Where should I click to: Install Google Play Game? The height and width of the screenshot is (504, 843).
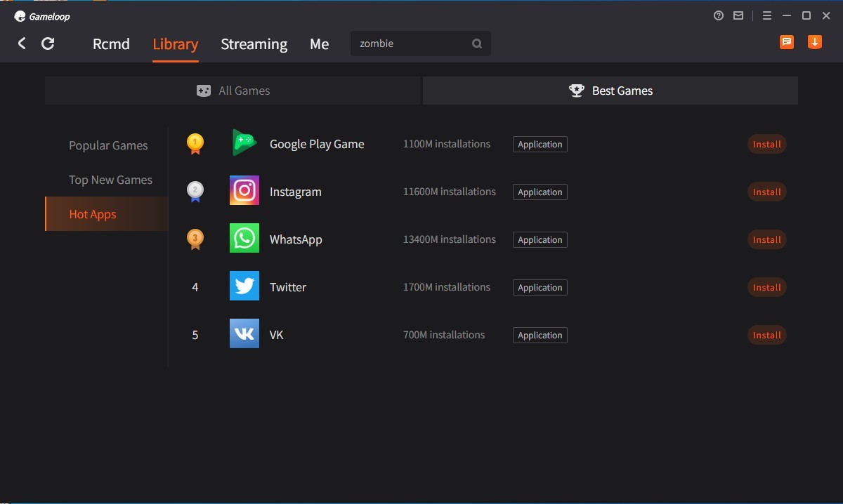point(766,145)
